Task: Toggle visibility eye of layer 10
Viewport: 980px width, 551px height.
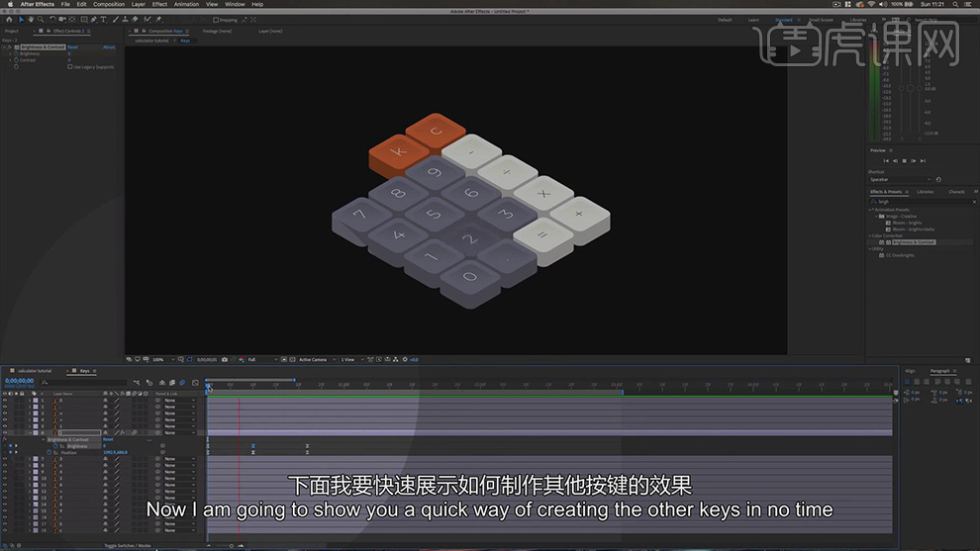Action: pos(5,478)
